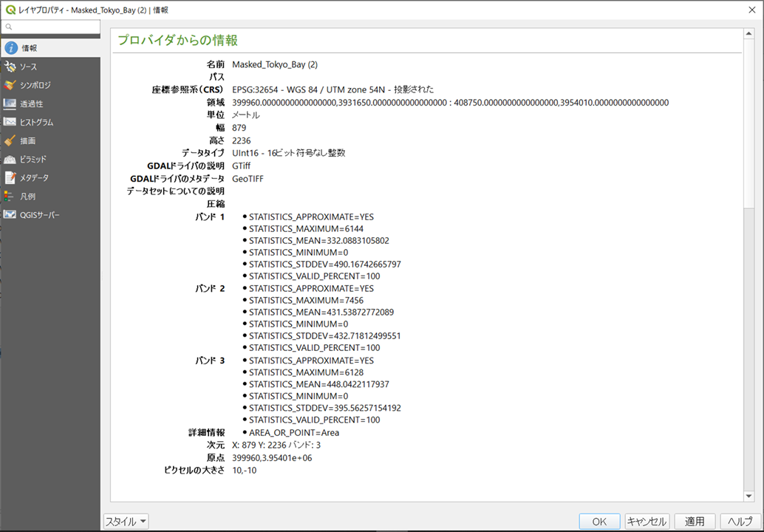Click the ピクセルの大きさ label

pos(194,470)
